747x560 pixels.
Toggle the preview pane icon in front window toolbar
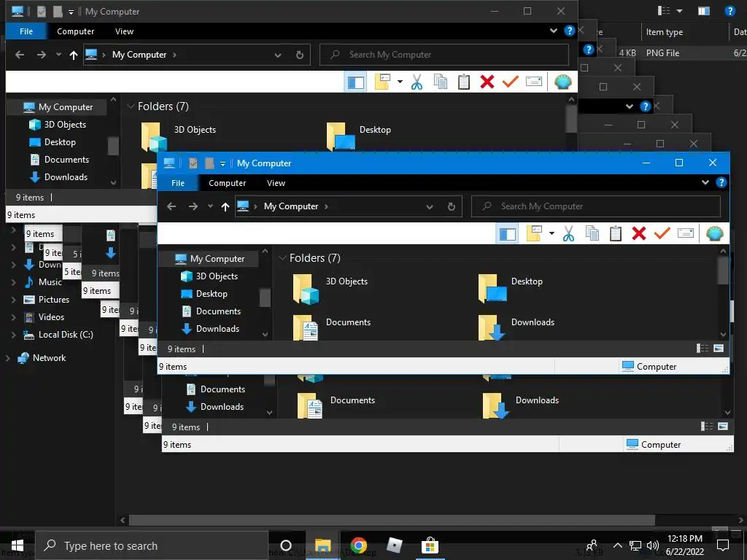(x=508, y=234)
